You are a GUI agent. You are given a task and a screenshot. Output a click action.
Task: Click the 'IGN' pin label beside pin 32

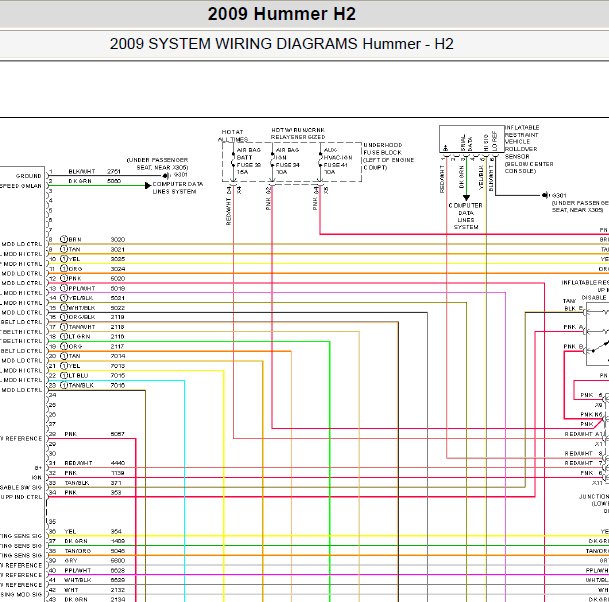pos(37,478)
